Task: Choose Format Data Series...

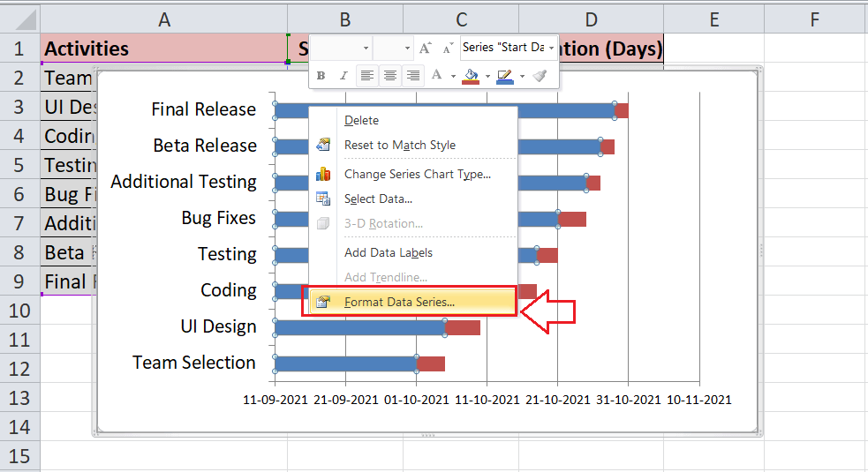Action: click(413, 302)
